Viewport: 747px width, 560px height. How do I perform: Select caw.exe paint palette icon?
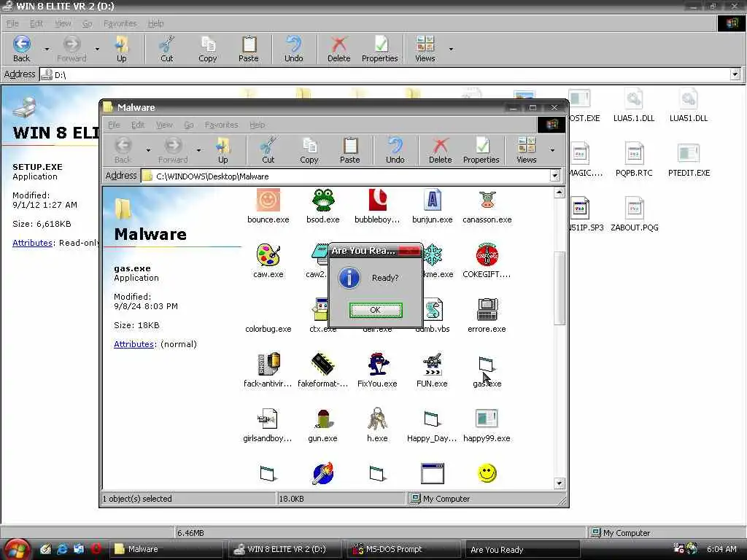click(x=268, y=254)
